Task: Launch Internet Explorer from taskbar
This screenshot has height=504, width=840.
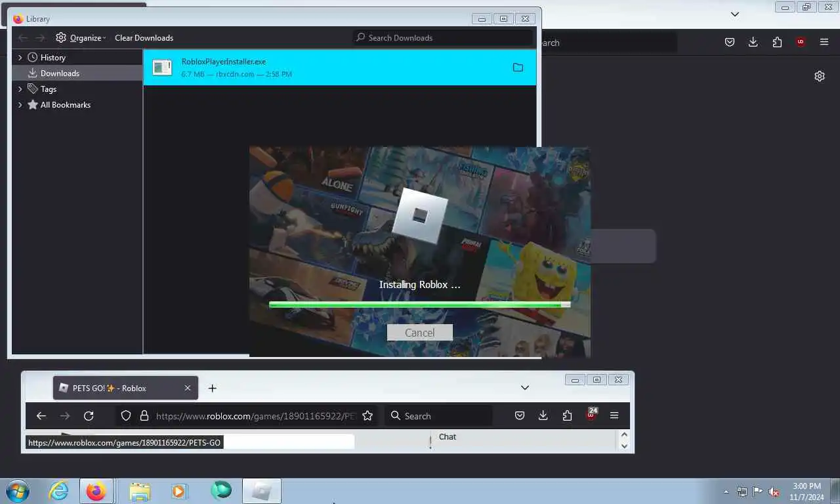Action: (58, 491)
